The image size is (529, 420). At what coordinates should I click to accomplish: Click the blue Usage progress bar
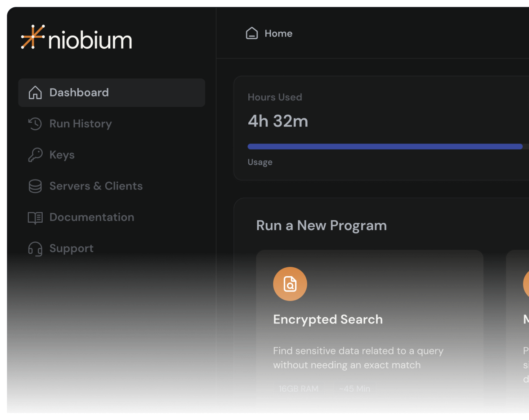pyautogui.click(x=384, y=147)
